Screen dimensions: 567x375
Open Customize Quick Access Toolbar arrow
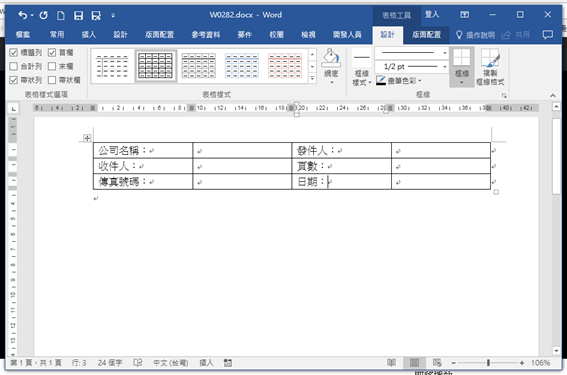(x=113, y=15)
